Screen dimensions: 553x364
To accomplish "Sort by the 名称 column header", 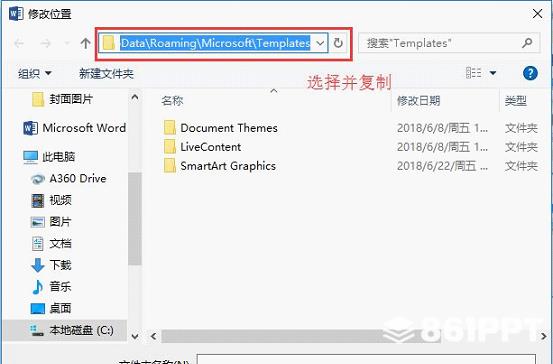I will [x=172, y=101].
